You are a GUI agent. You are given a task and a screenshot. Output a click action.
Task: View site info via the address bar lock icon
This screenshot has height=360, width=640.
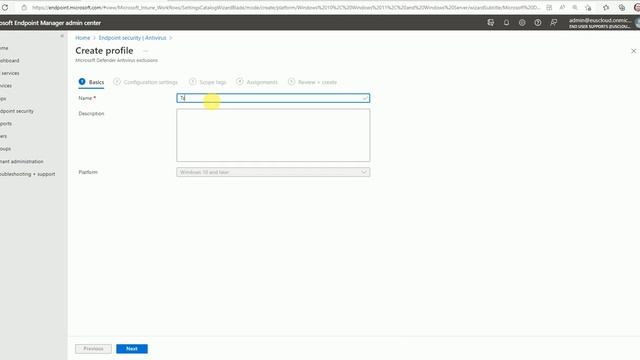coord(24,7)
